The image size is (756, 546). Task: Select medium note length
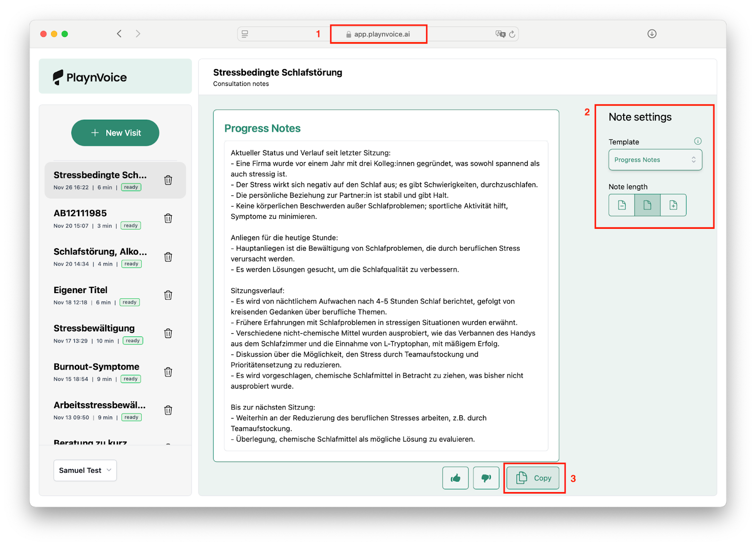point(647,205)
